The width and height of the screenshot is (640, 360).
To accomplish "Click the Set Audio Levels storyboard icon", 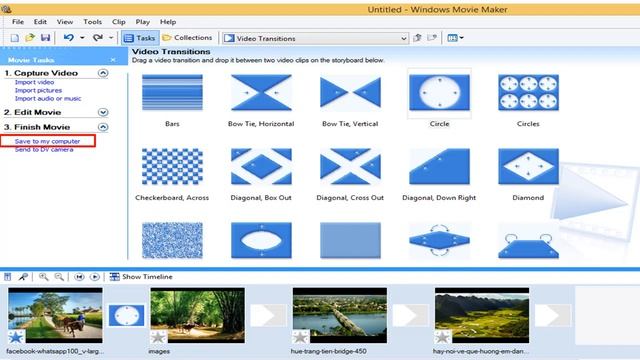I will tap(8, 277).
